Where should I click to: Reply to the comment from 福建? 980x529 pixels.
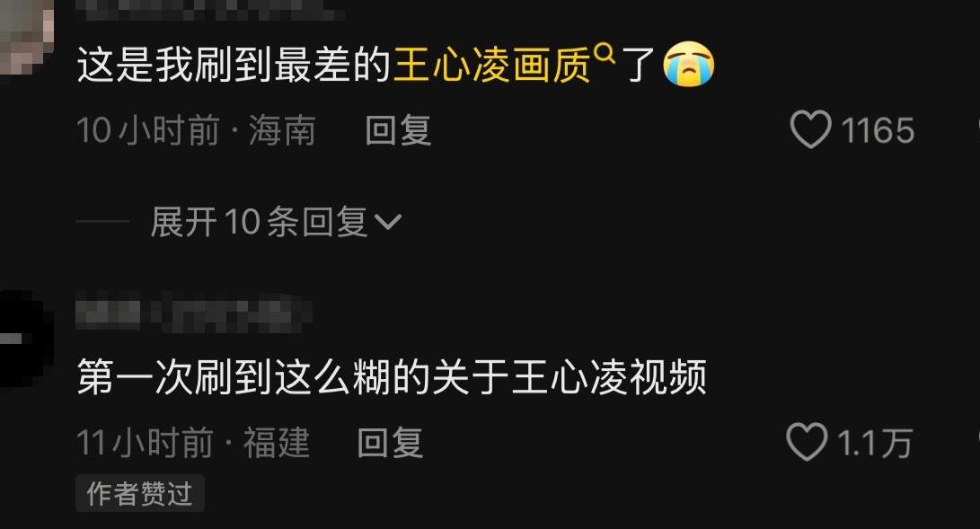[391, 442]
